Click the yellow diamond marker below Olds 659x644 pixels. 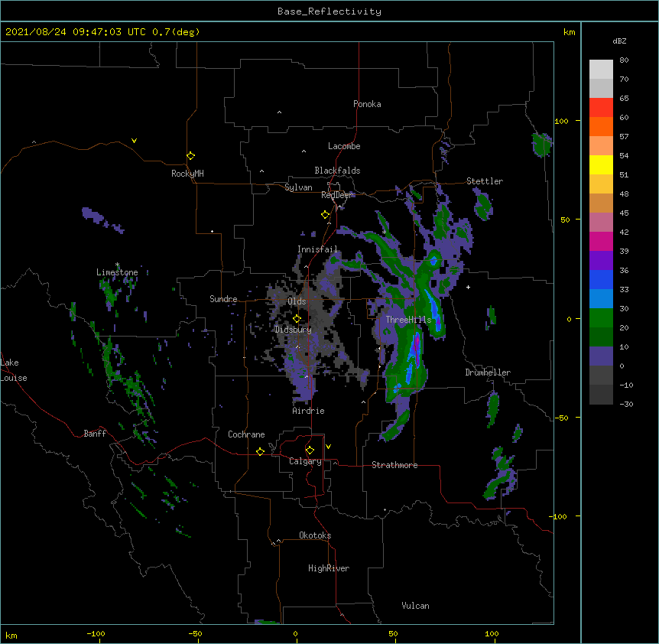coord(297,318)
